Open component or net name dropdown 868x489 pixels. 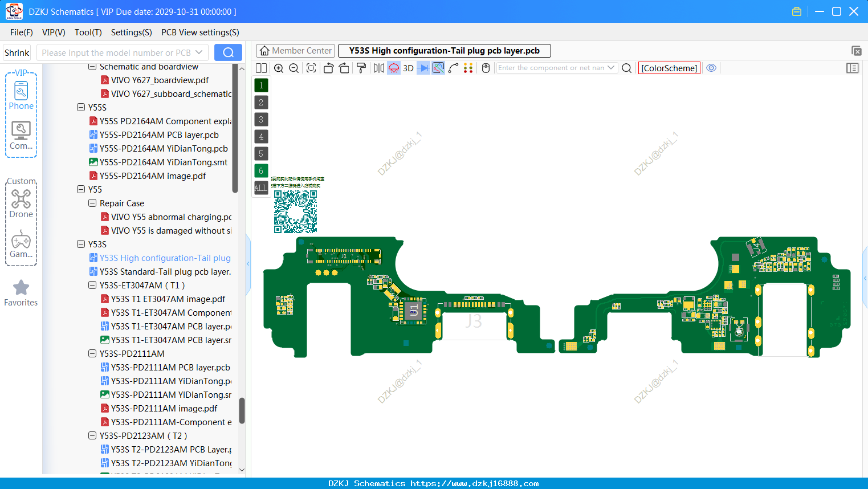pyautogui.click(x=611, y=68)
